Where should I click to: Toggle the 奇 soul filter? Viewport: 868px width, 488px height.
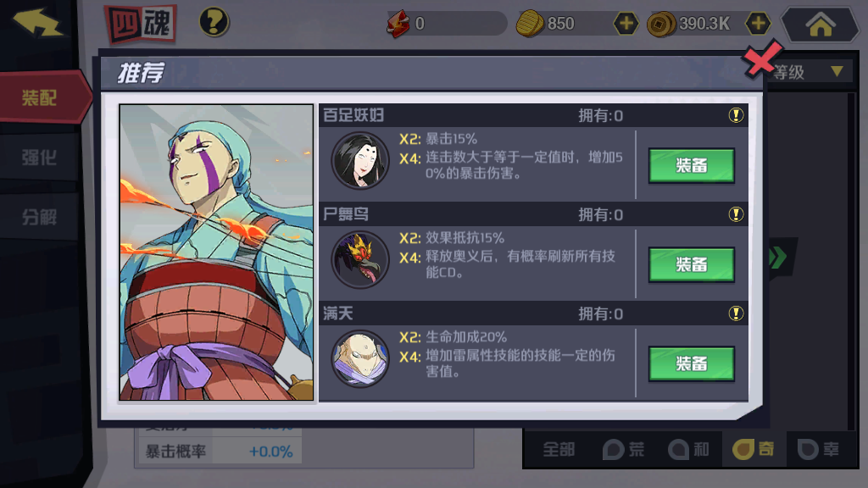(754, 449)
